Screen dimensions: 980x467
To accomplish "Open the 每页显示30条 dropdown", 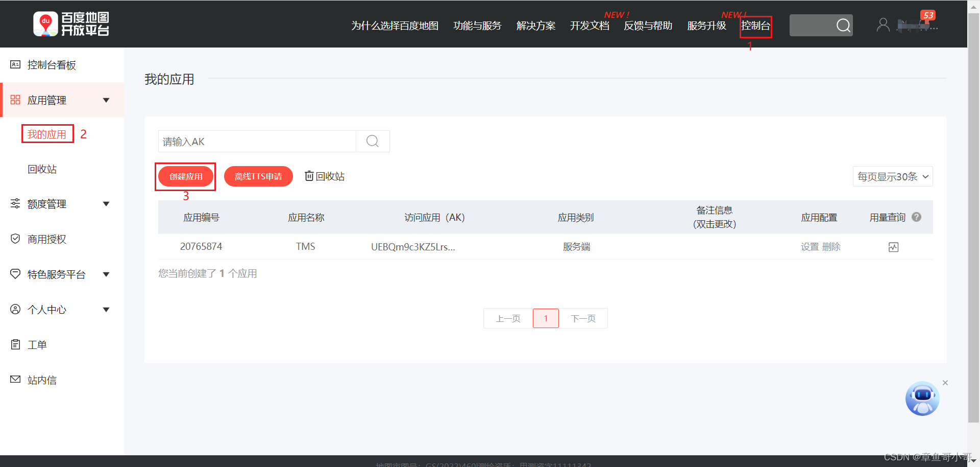I will click(893, 176).
